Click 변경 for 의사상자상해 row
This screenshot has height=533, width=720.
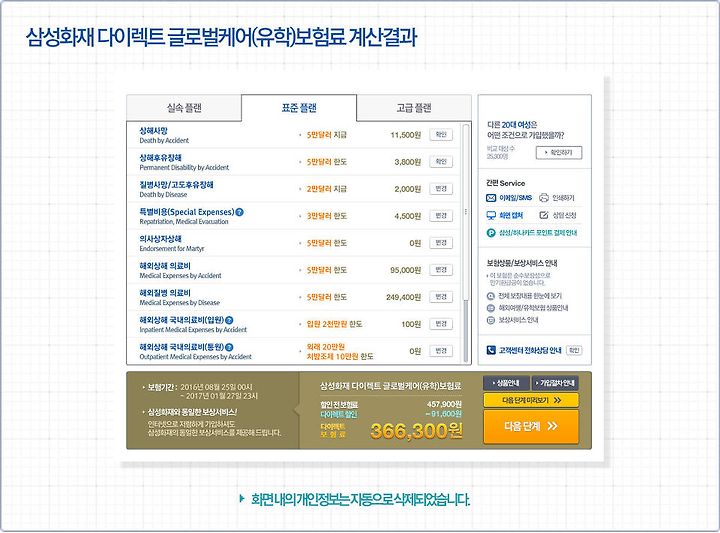click(x=441, y=243)
